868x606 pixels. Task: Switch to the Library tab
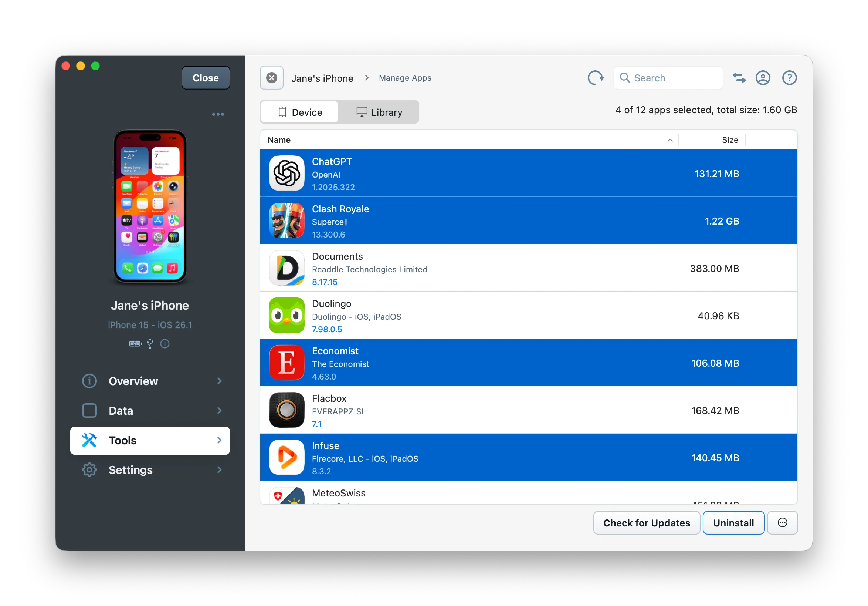[x=379, y=112]
